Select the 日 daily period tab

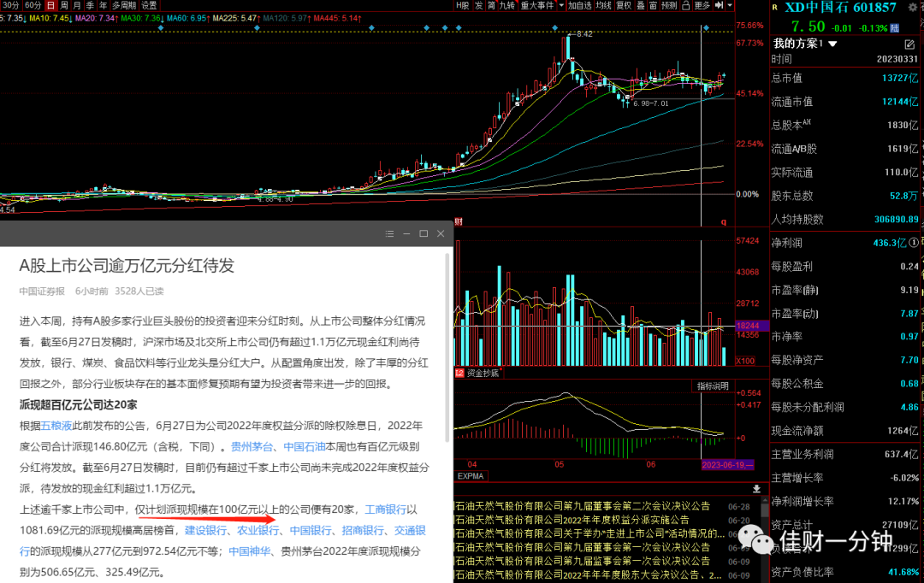[50, 5]
